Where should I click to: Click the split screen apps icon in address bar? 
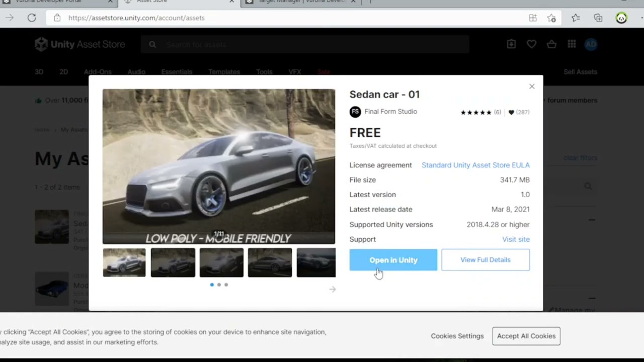(533, 18)
